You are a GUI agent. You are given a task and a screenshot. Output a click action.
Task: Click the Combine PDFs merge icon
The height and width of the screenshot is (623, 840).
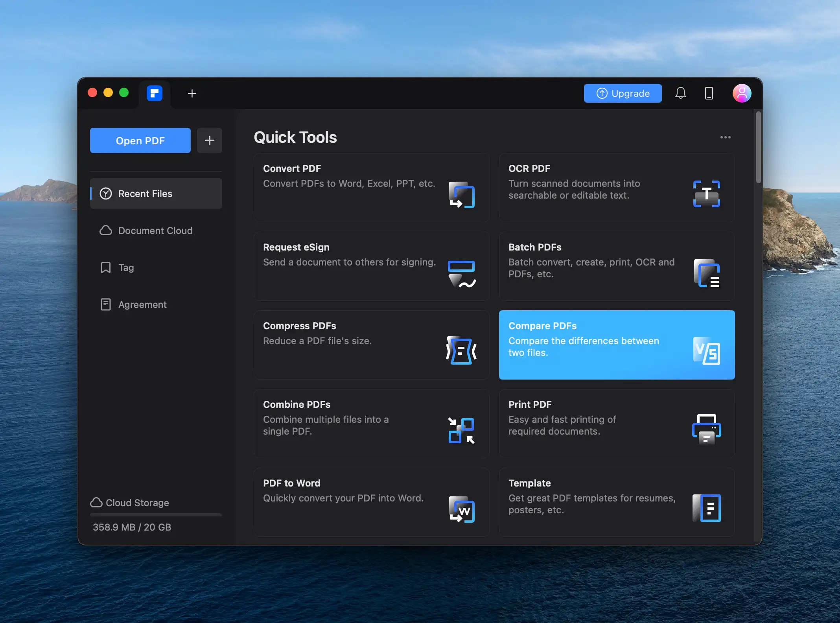coord(461,431)
